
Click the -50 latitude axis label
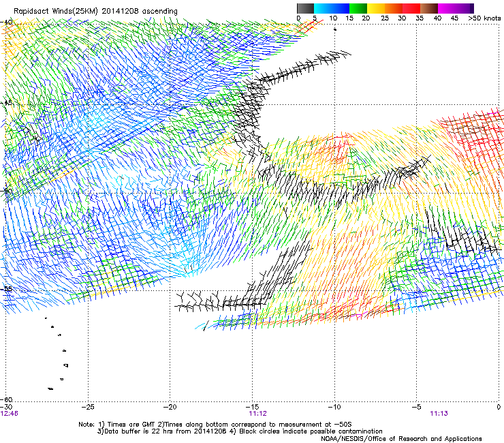coord(6,191)
